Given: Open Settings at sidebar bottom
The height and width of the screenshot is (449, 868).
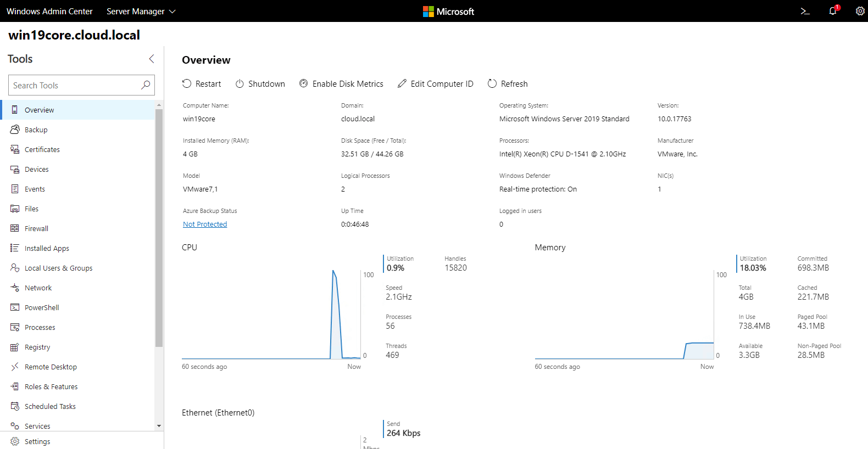Looking at the screenshot, I should click(x=81, y=441).
